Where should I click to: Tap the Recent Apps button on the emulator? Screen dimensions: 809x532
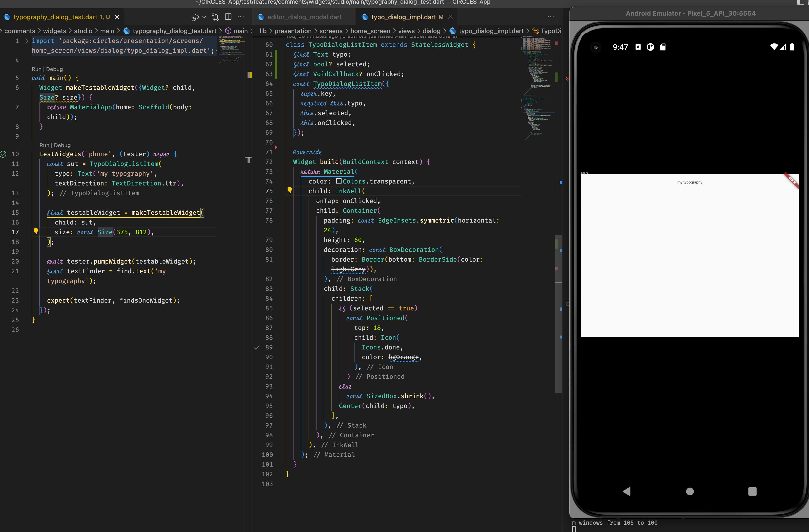click(x=753, y=491)
